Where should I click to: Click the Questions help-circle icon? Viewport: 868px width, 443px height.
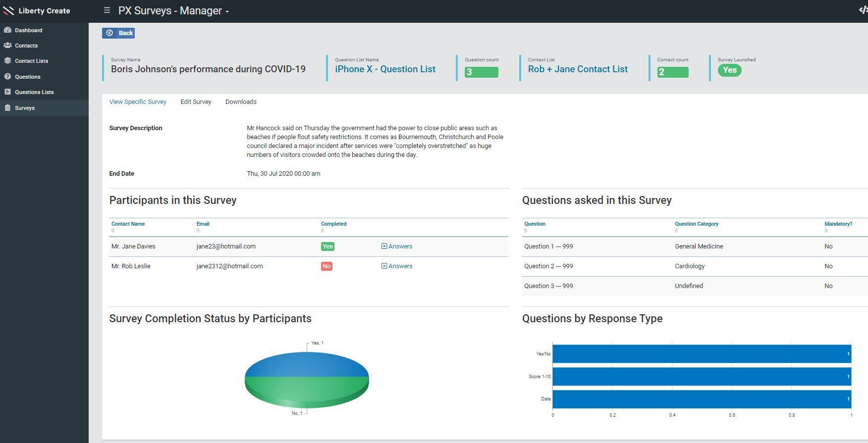pyautogui.click(x=7, y=77)
